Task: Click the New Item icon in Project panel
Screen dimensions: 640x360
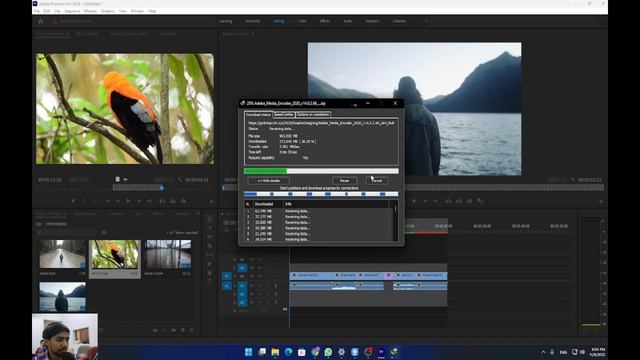Action: click(x=183, y=330)
